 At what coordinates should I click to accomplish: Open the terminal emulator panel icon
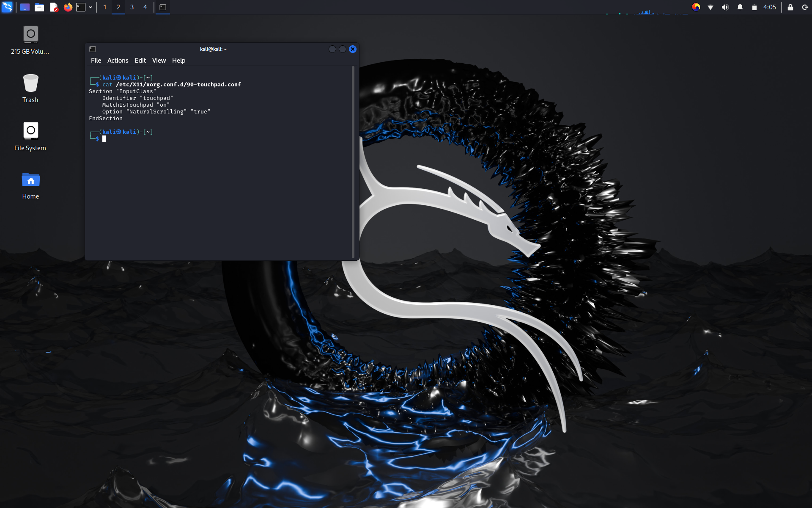pos(80,7)
